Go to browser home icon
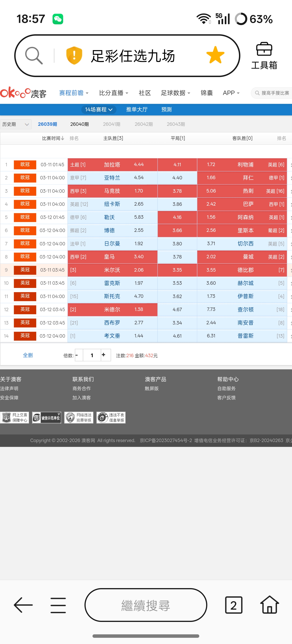This screenshot has height=644, width=292. pyautogui.click(x=269, y=605)
